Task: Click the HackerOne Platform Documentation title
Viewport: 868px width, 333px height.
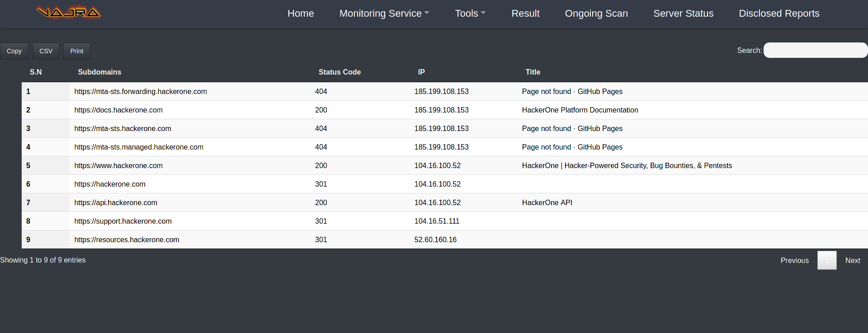Action: 580,110
